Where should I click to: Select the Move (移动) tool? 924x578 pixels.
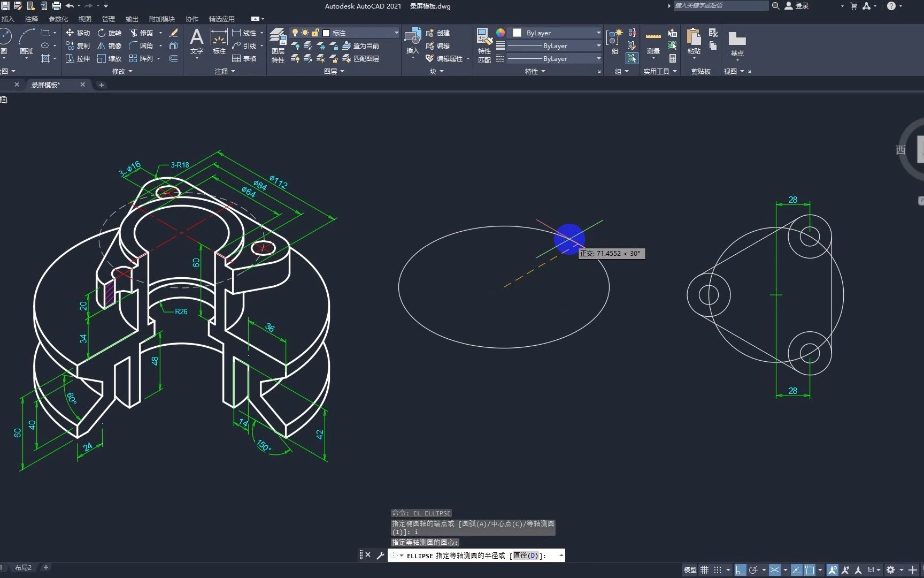pos(78,33)
